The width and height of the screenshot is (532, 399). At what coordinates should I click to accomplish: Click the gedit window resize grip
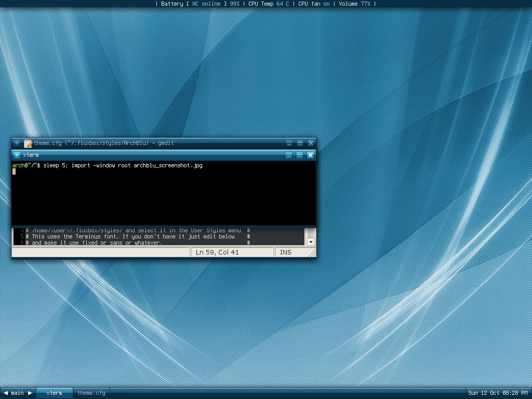pos(312,253)
